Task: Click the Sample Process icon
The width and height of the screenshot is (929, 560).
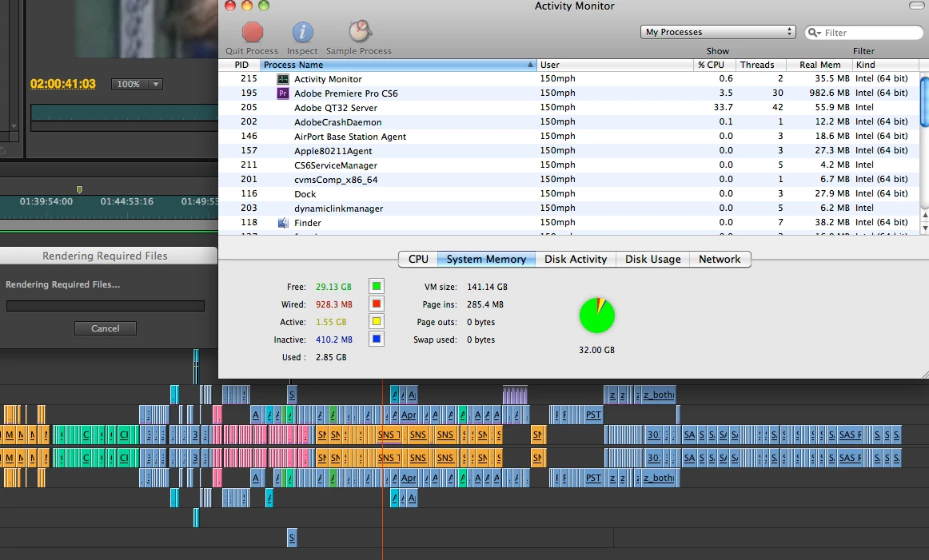Action: [x=360, y=31]
